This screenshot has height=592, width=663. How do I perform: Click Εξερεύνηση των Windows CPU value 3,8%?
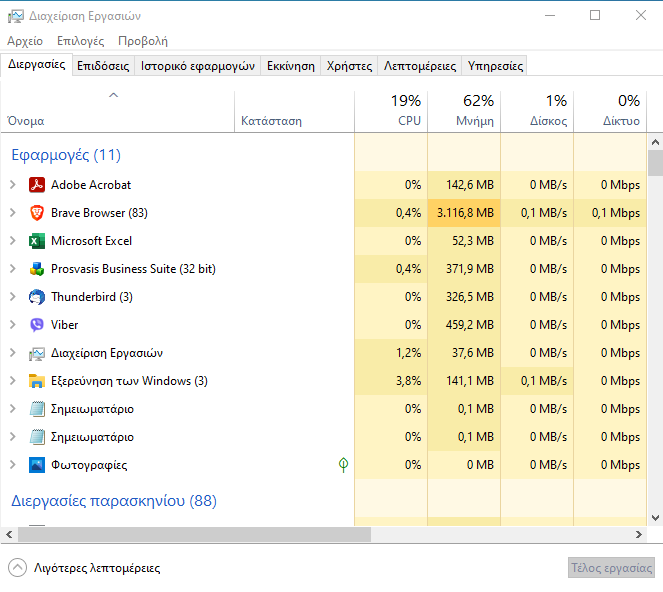click(x=408, y=381)
